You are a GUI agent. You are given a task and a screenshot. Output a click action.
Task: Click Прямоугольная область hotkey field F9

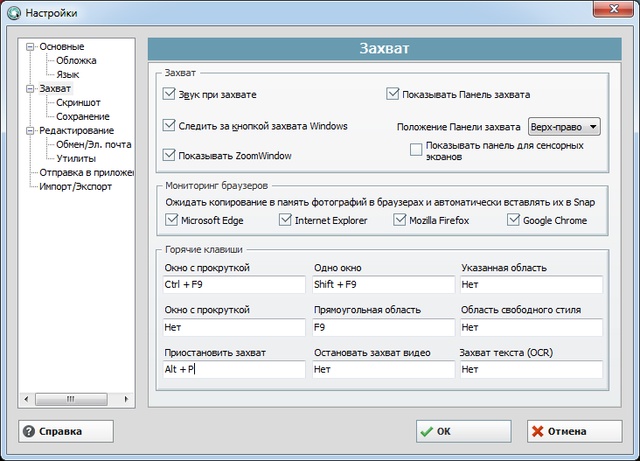tap(380, 327)
